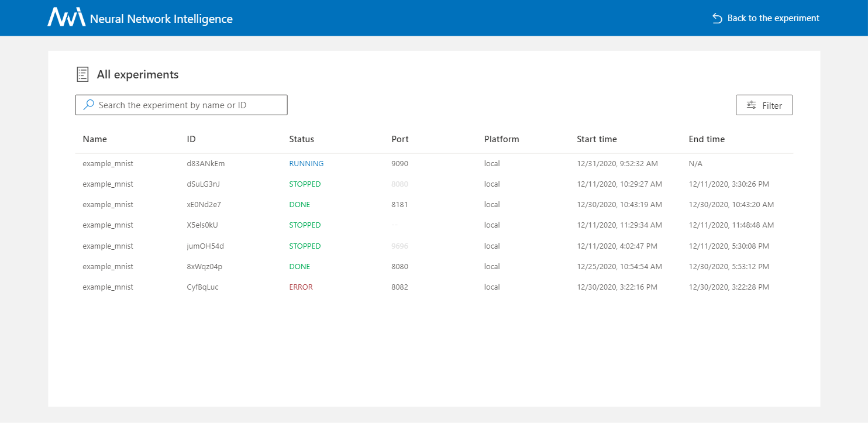
Task: Click the filter sliders icon on the Filter button
Action: coord(752,105)
